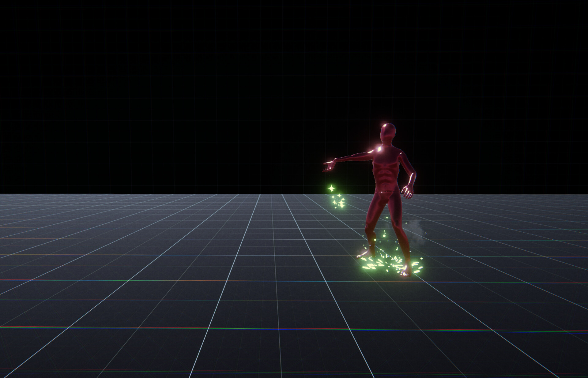Screen dimensions: 588x378
Task: Click the mannequin's head
Action: [387, 132]
